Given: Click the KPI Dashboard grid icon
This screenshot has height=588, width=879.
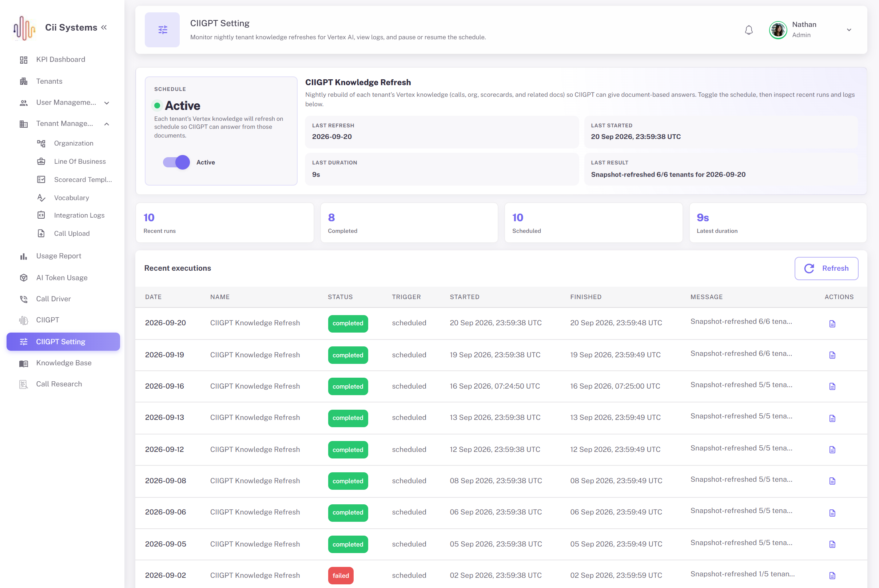Looking at the screenshot, I should click(x=24, y=60).
